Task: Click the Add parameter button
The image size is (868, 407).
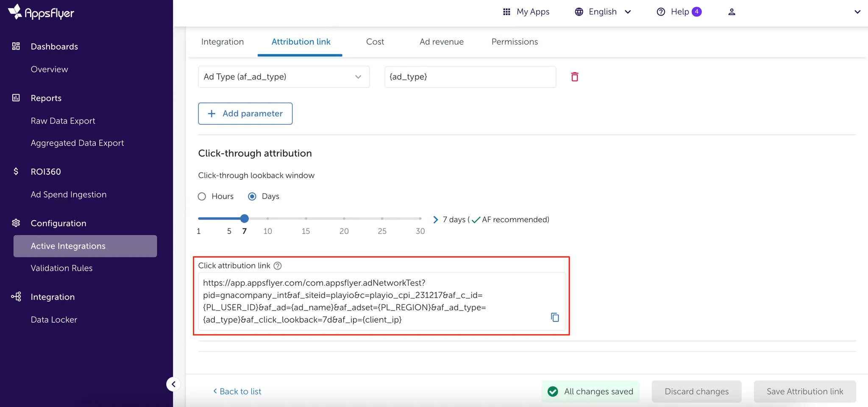Action: [245, 114]
